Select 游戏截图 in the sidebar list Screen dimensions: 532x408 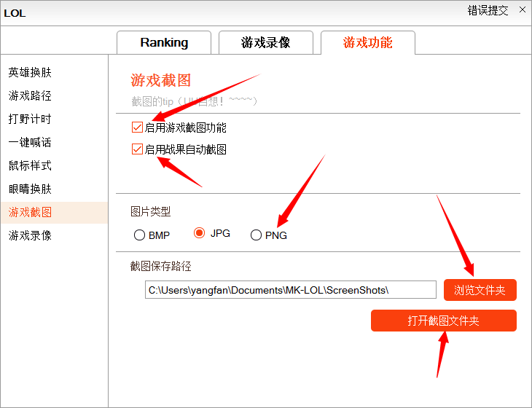pyautogui.click(x=30, y=213)
